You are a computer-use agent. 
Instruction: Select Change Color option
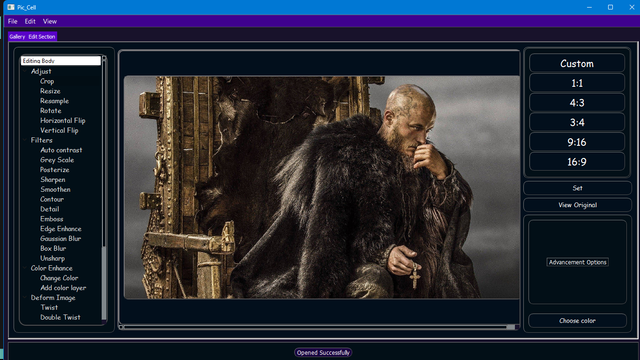pos(59,278)
